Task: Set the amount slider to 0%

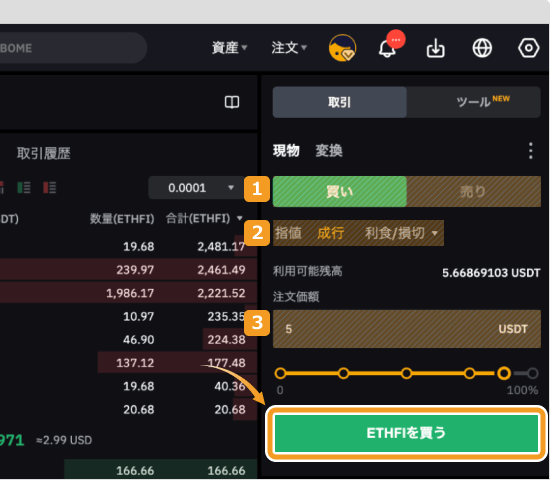Action: point(280,373)
